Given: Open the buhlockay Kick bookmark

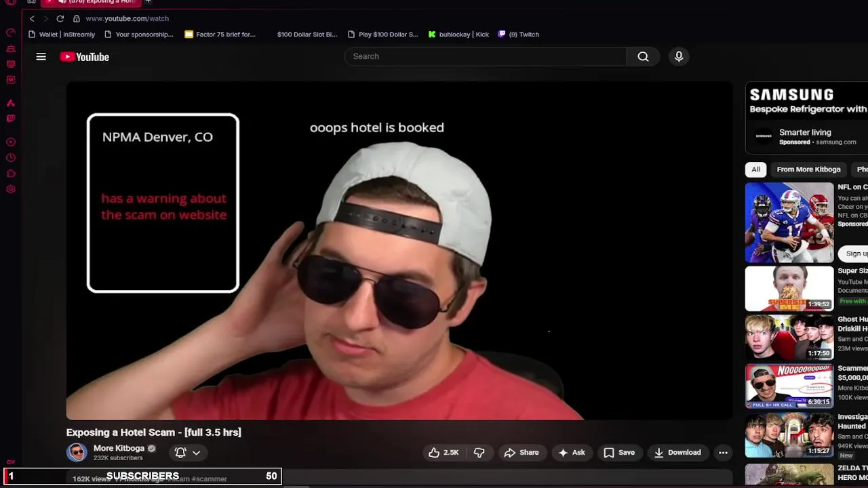Looking at the screenshot, I should [x=459, y=35].
